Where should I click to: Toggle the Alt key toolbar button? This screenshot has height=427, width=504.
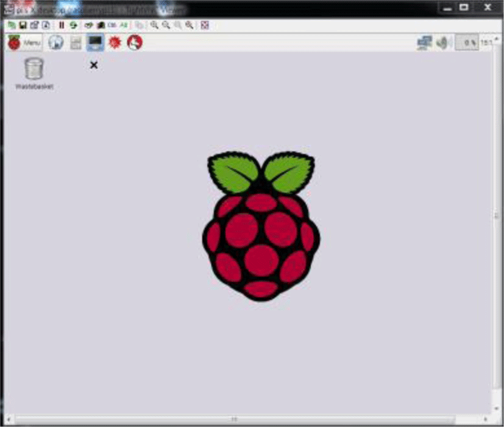click(x=124, y=25)
